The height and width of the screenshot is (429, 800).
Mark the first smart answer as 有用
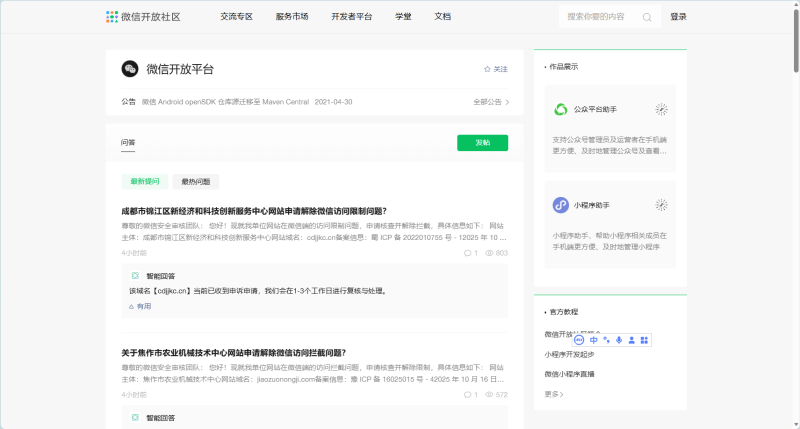coord(139,306)
